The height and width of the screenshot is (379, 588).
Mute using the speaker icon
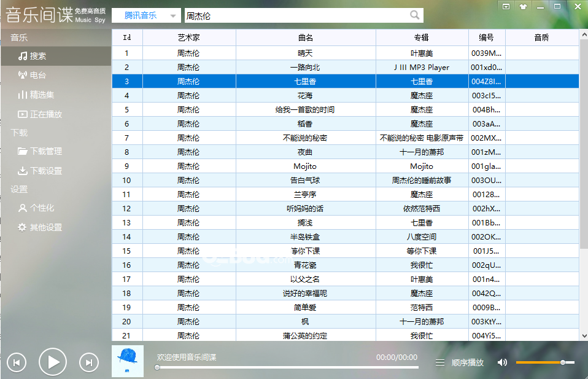click(502, 362)
